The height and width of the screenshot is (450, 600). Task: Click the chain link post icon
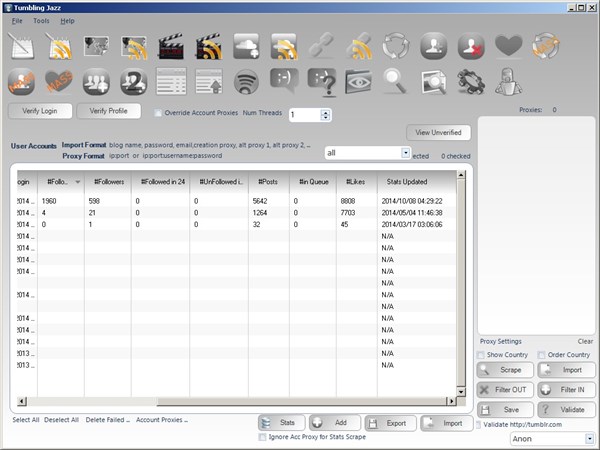click(321, 47)
